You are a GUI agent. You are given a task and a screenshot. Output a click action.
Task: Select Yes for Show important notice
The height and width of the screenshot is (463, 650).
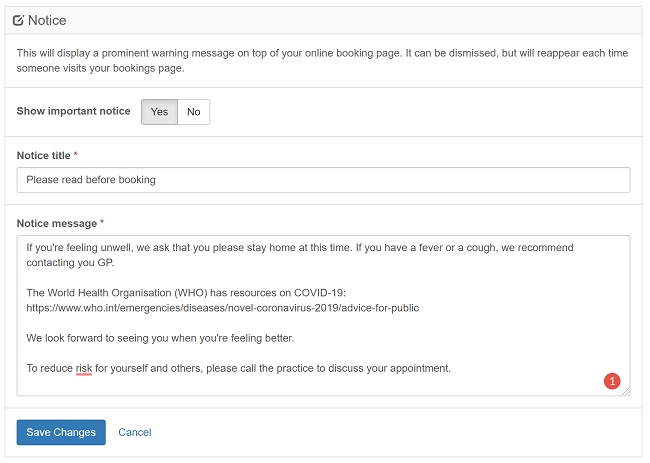(159, 112)
